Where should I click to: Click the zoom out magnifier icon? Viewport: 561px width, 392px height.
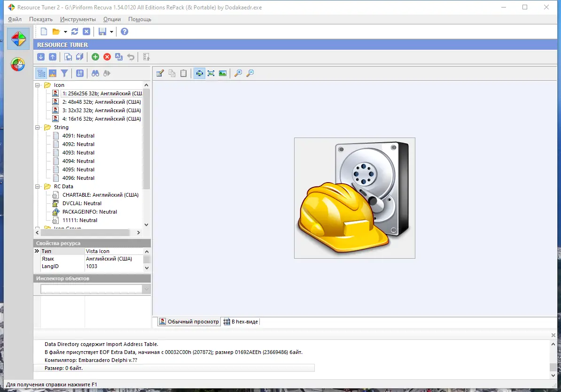[x=250, y=73]
